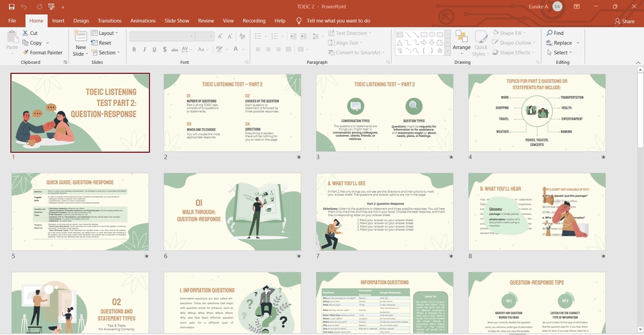Activate the Format Painter brush
This screenshot has width=644, height=335.
click(43, 52)
